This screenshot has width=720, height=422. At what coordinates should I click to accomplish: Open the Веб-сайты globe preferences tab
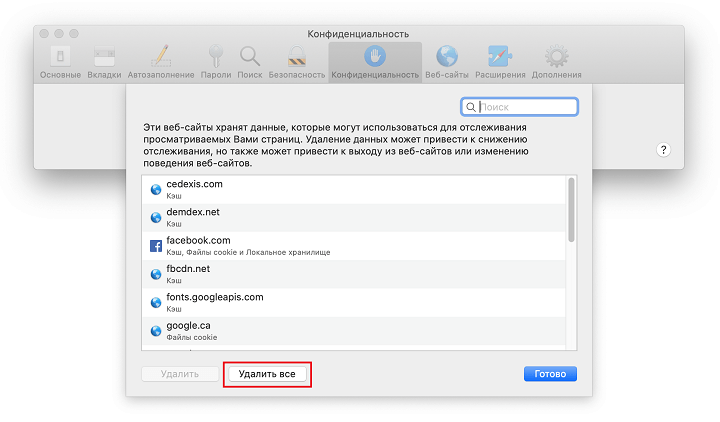tap(447, 57)
